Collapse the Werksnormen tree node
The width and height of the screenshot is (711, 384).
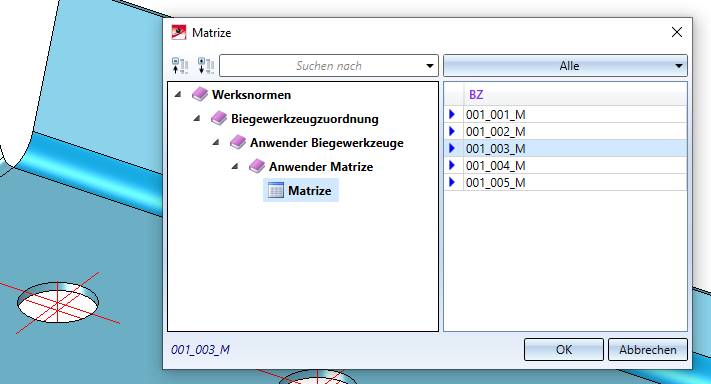pyautogui.click(x=178, y=94)
